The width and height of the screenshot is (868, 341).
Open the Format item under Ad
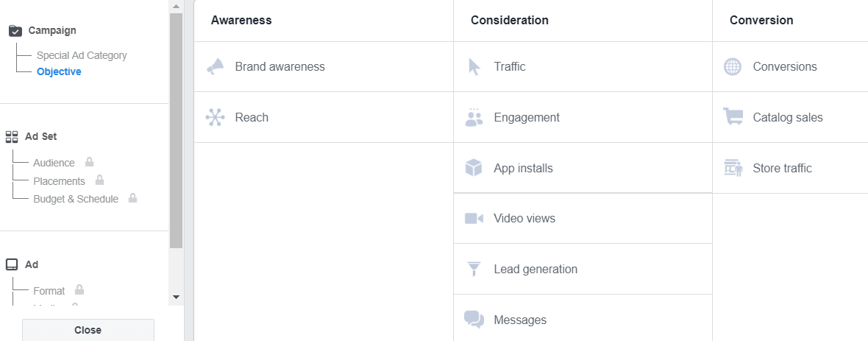tap(49, 291)
